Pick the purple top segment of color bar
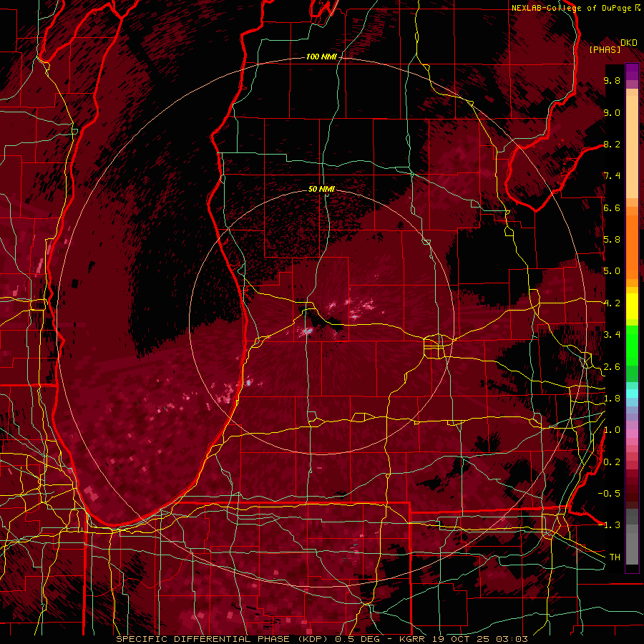 (632, 72)
